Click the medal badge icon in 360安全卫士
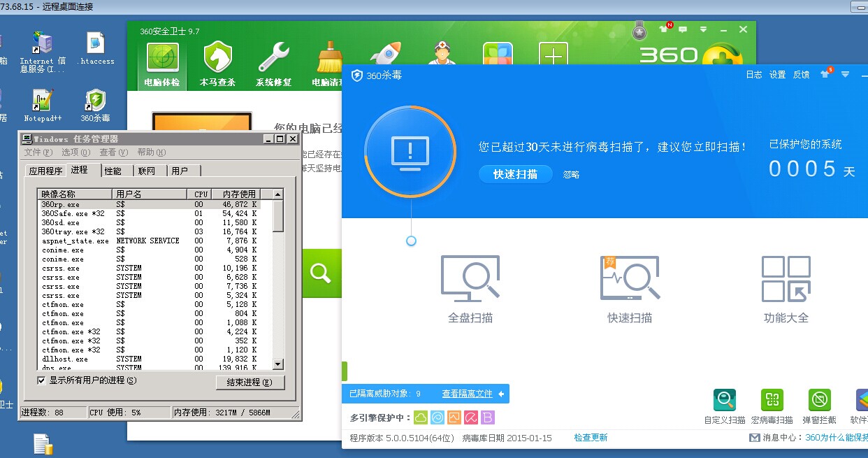 [639, 30]
